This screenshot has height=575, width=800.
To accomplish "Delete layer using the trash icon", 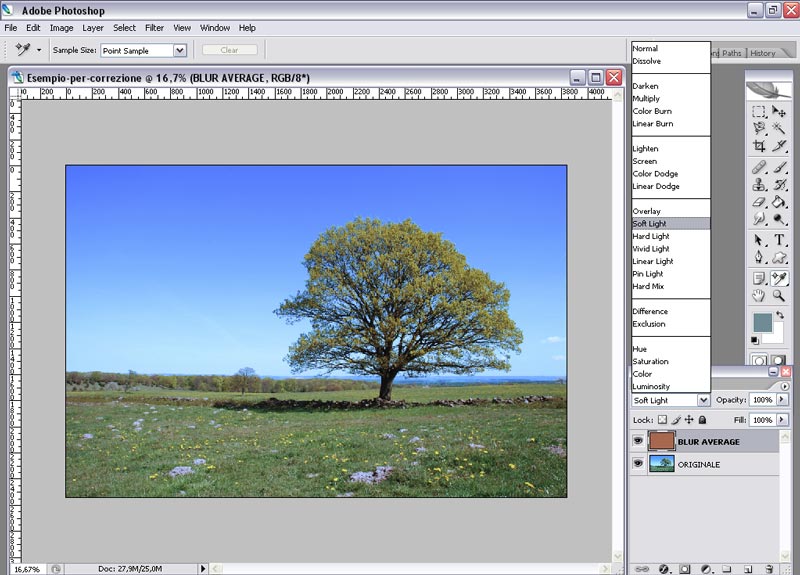I will click(x=768, y=568).
